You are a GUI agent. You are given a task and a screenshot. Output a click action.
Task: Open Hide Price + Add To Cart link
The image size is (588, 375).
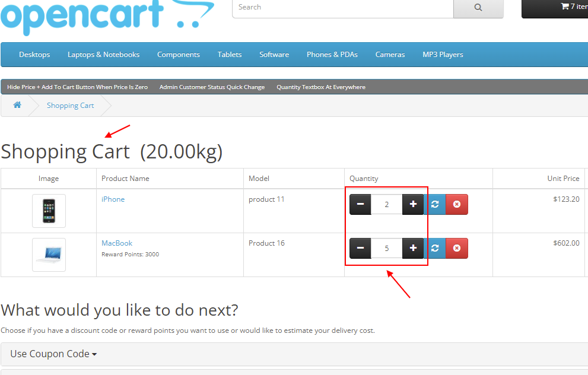click(x=77, y=87)
